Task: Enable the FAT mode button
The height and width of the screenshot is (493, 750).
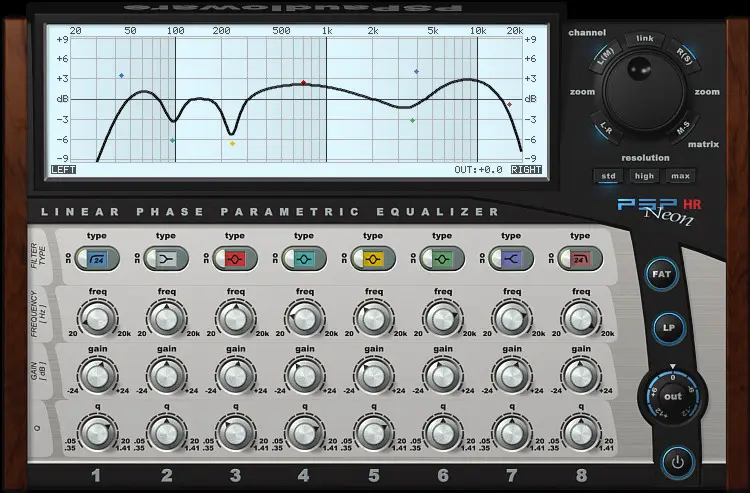Action: click(661, 274)
